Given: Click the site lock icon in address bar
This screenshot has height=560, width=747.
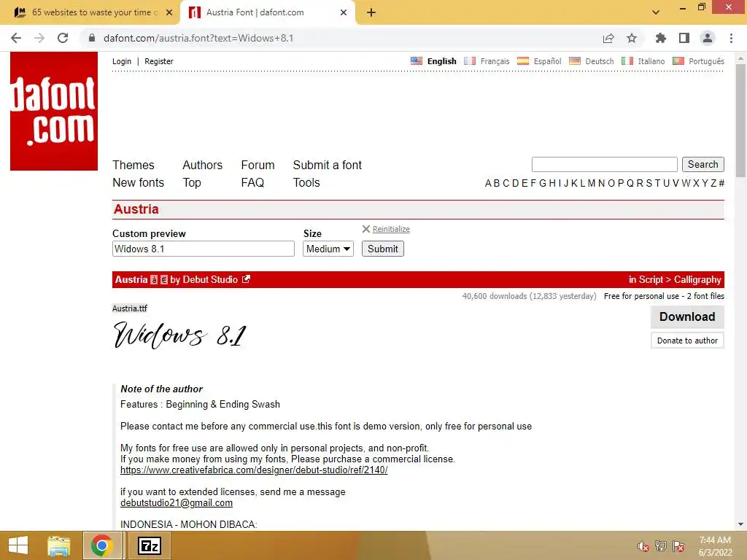Looking at the screenshot, I should (92, 38).
